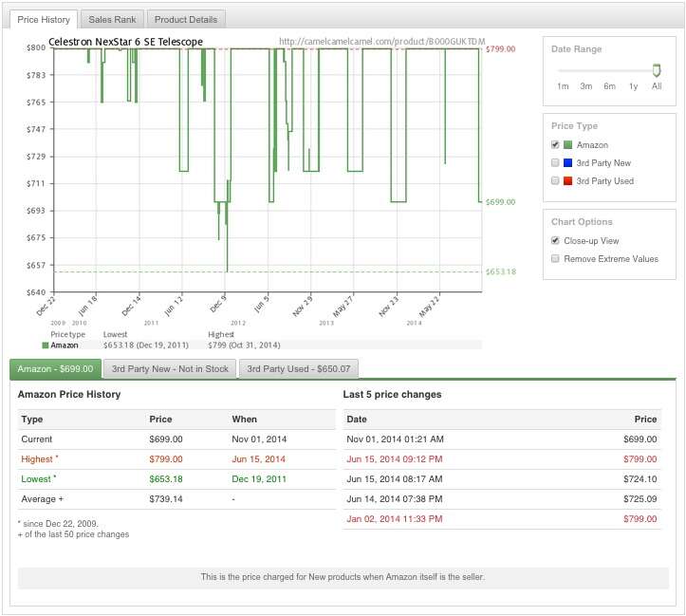Image resolution: width=686 pixels, height=616 pixels.
Task: Select the Amazon - $699.00 tab
Action: pos(55,369)
